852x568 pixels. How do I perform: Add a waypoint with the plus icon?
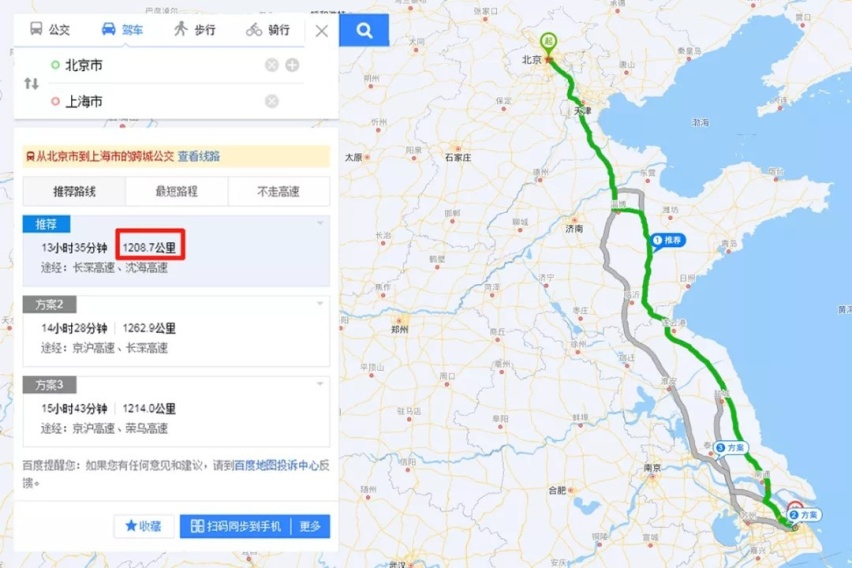[292, 65]
